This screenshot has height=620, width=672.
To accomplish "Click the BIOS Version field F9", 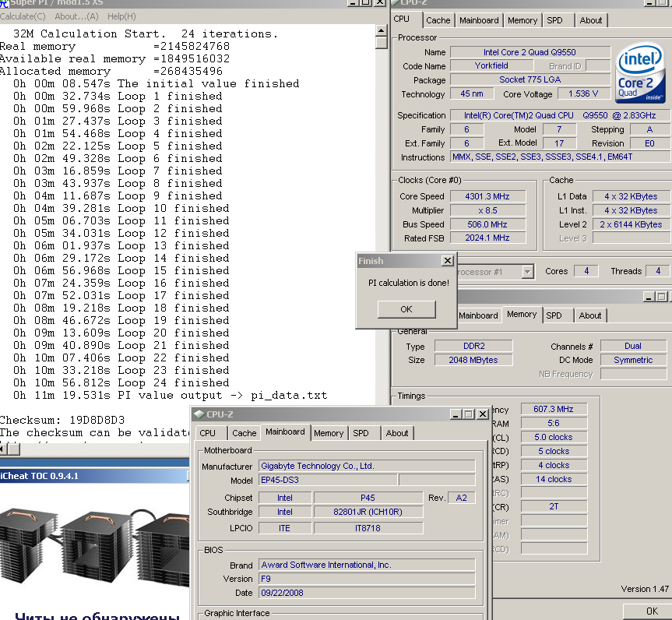I will (367, 579).
